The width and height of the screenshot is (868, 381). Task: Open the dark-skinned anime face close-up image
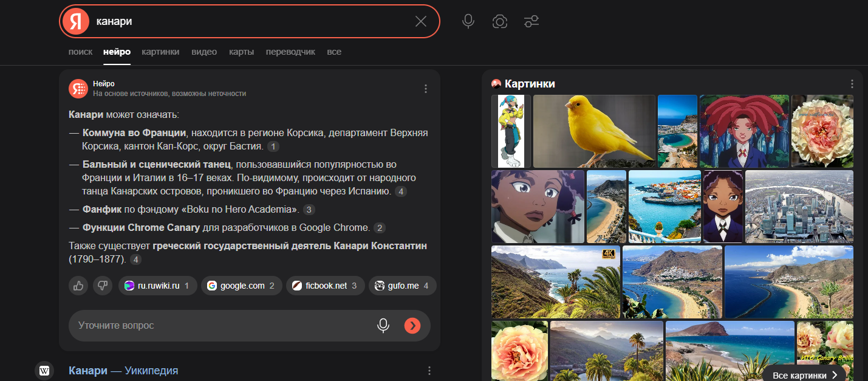pos(538,207)
